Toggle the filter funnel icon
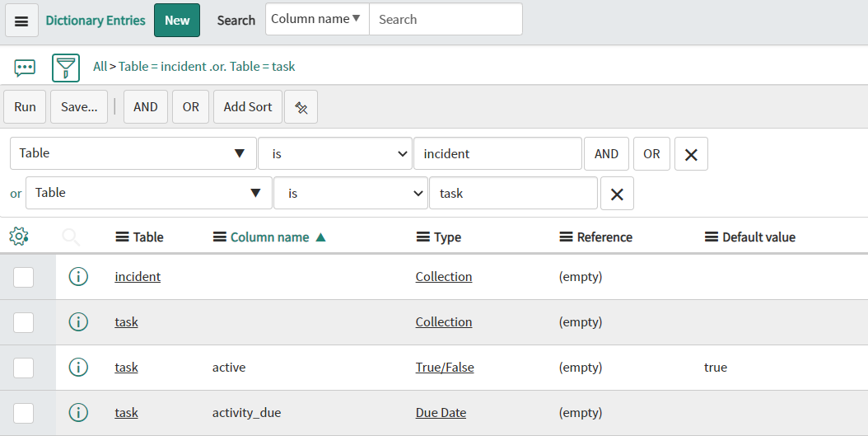This screenshot has height=436, width=868. [66, 68]
